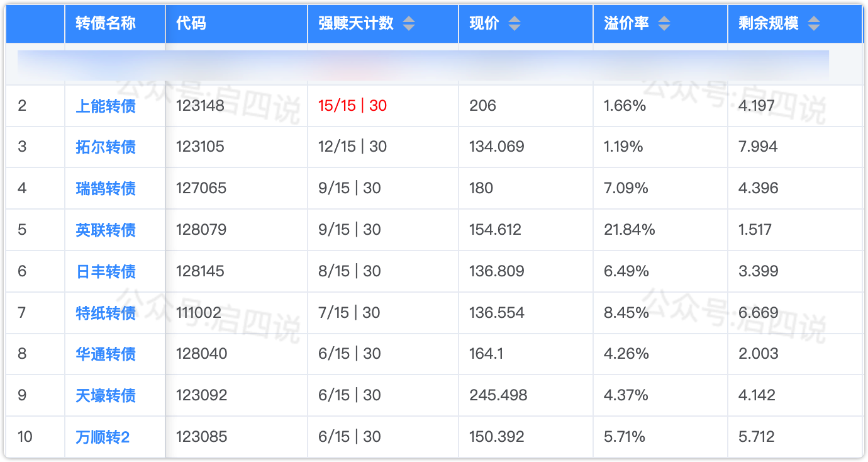This screenshot has width=868, height=462.
Task: Click the 代码 column header
Action: [191, 24]
